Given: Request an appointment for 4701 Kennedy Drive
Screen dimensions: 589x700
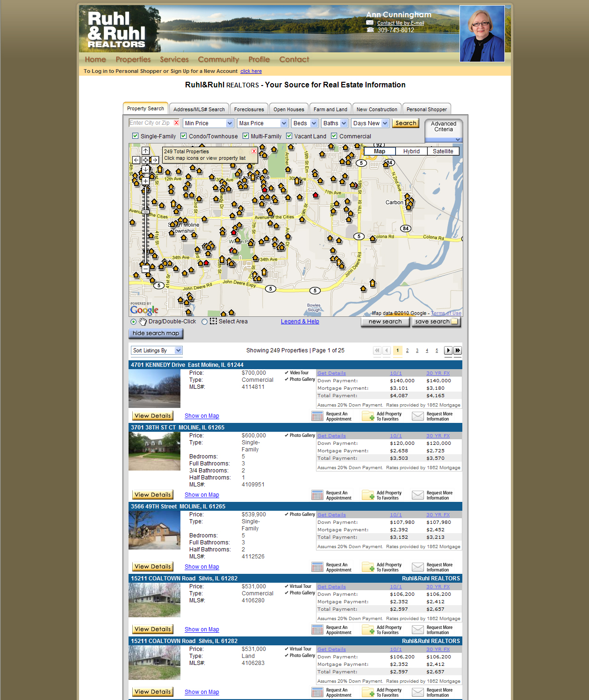Looking at the screenshot, I should coord(331,416).
